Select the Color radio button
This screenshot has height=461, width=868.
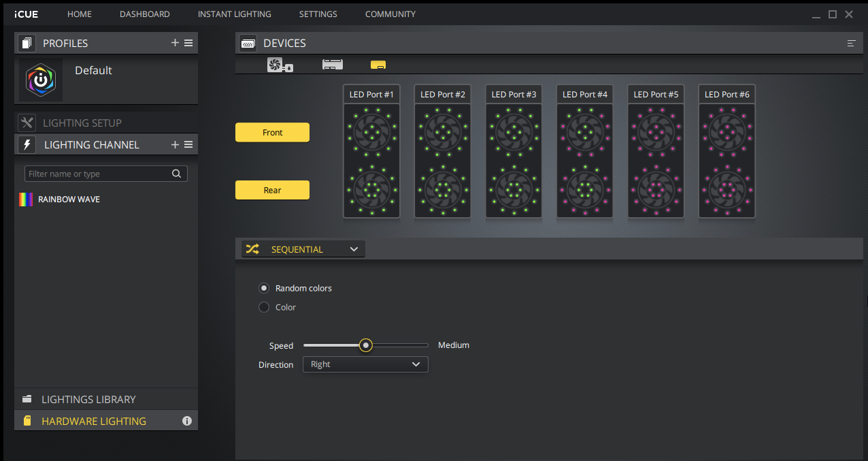(264, 307)
